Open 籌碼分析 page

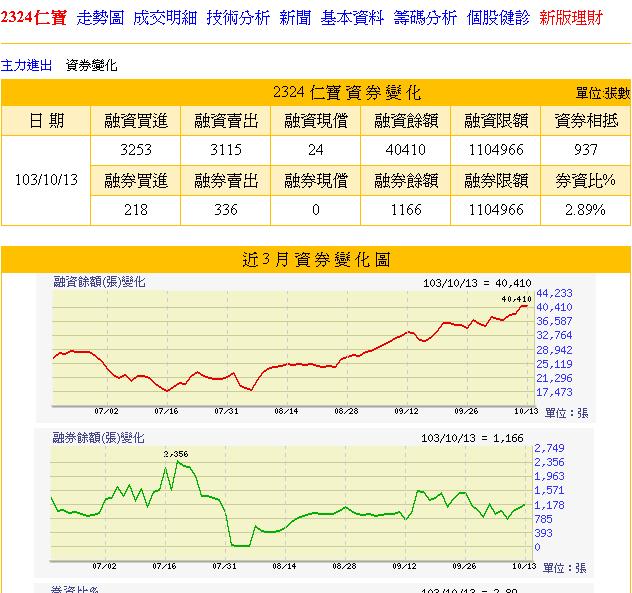(x=425, y=18)
